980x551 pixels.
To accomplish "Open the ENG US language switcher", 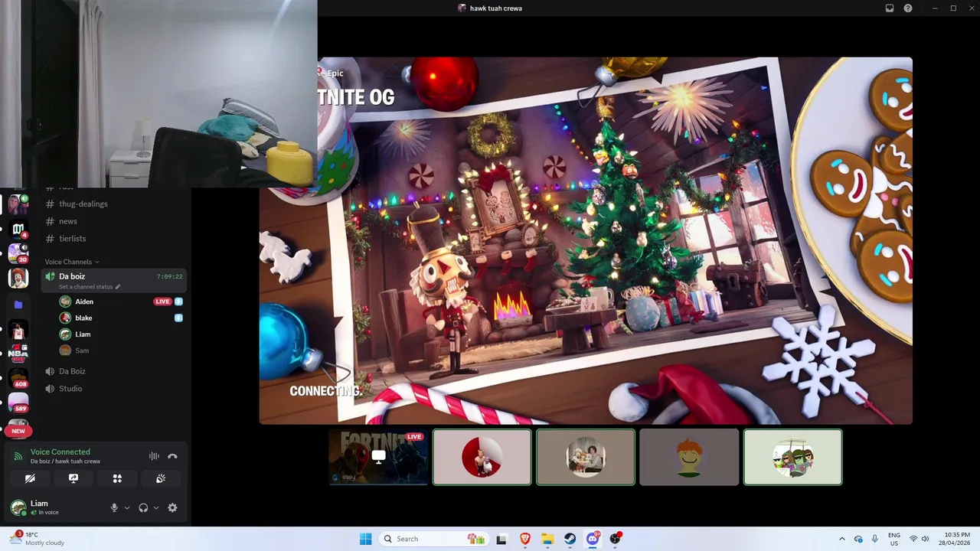I will click(x=894, y=539).
